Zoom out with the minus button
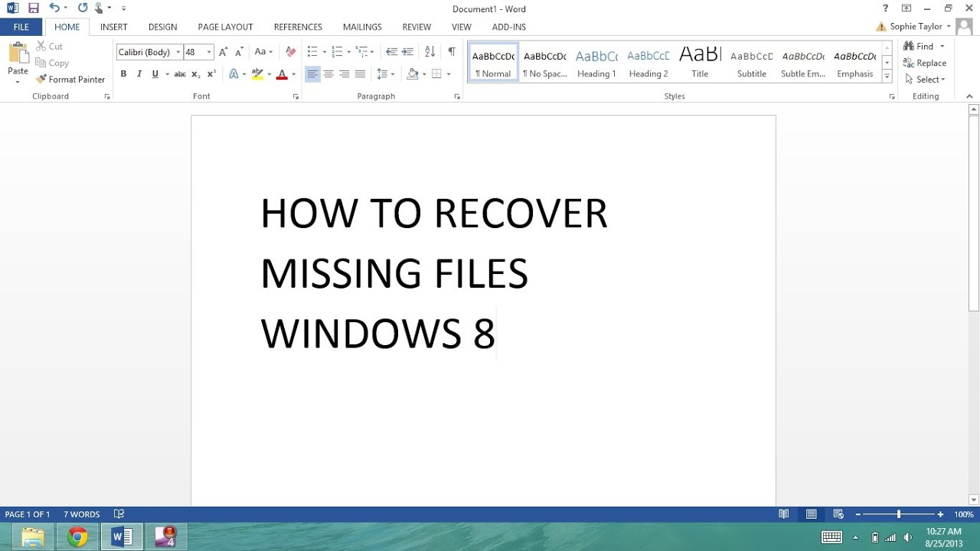 (x=858, y=514)
